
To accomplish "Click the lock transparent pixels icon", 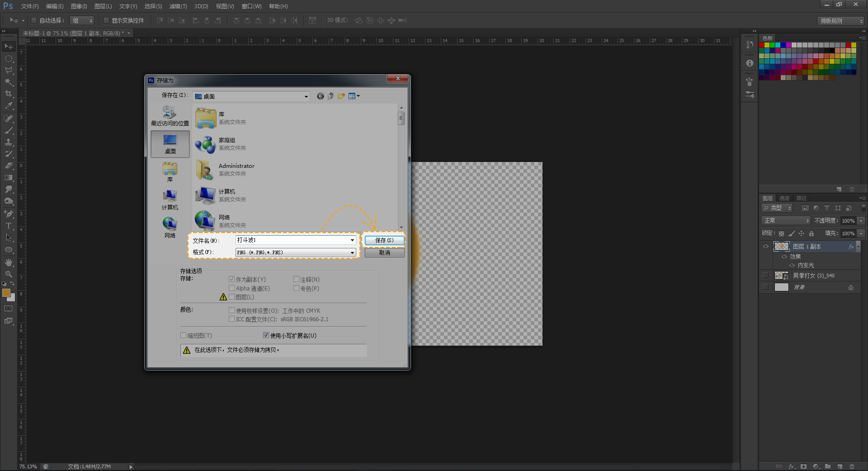I will (781, 233).
